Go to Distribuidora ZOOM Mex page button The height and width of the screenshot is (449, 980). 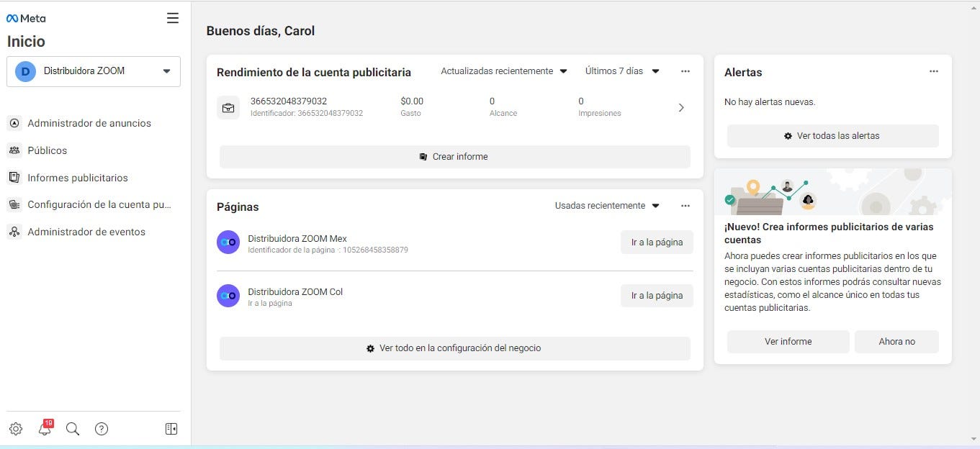(657, 242)
